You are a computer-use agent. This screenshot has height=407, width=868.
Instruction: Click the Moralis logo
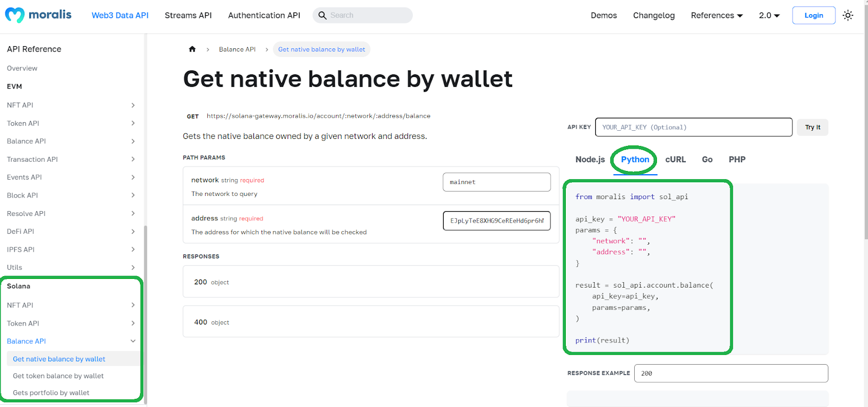click(38, 15)
